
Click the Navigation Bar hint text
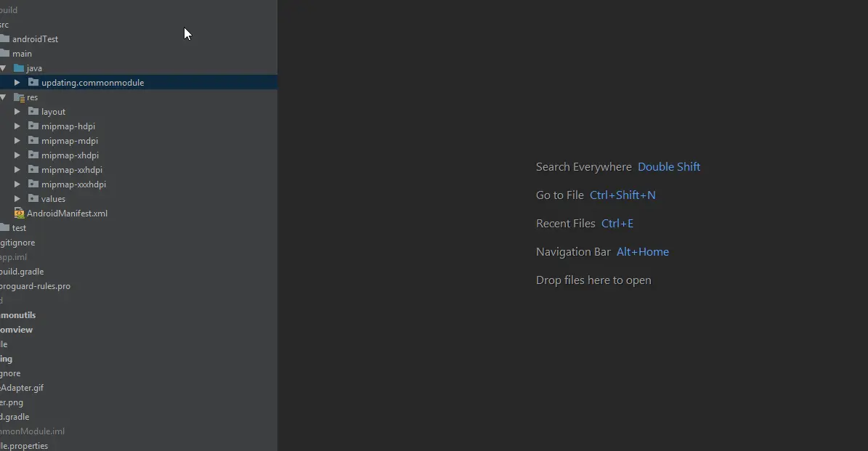(x=573, y=252)
